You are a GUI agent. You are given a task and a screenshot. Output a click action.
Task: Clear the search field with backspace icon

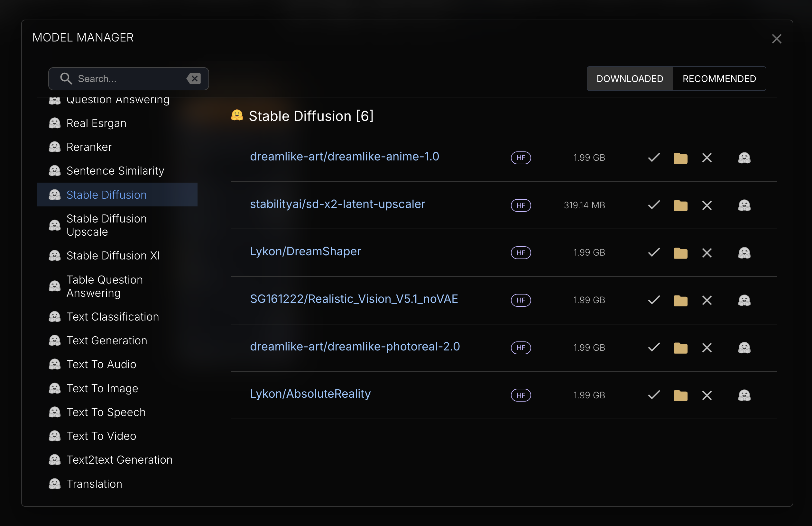[x=193, y=79]
